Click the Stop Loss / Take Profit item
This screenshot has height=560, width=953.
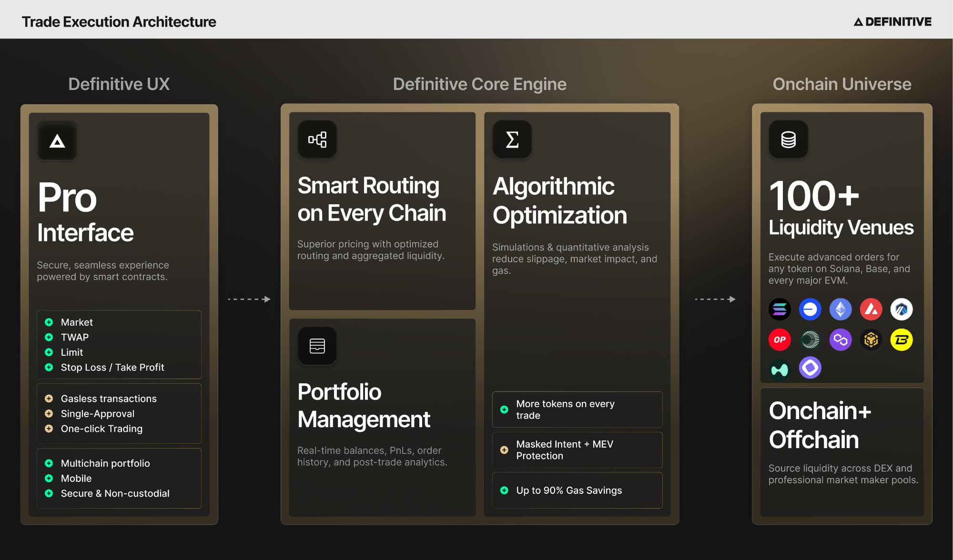click(112, 368)
